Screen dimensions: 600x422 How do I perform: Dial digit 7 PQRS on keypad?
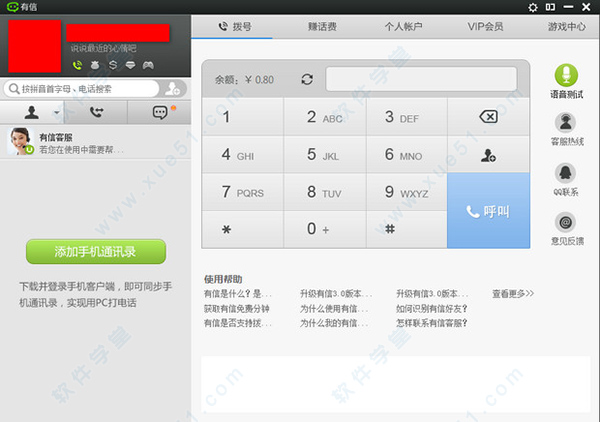[243, 192]
